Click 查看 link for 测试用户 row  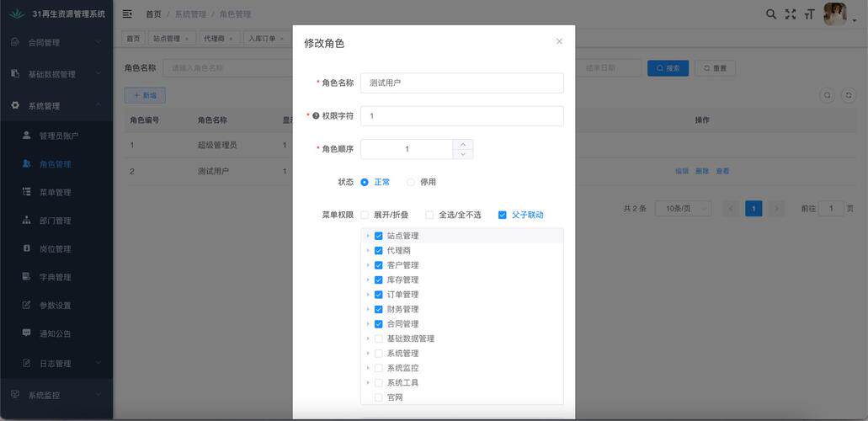click(722, 171)
